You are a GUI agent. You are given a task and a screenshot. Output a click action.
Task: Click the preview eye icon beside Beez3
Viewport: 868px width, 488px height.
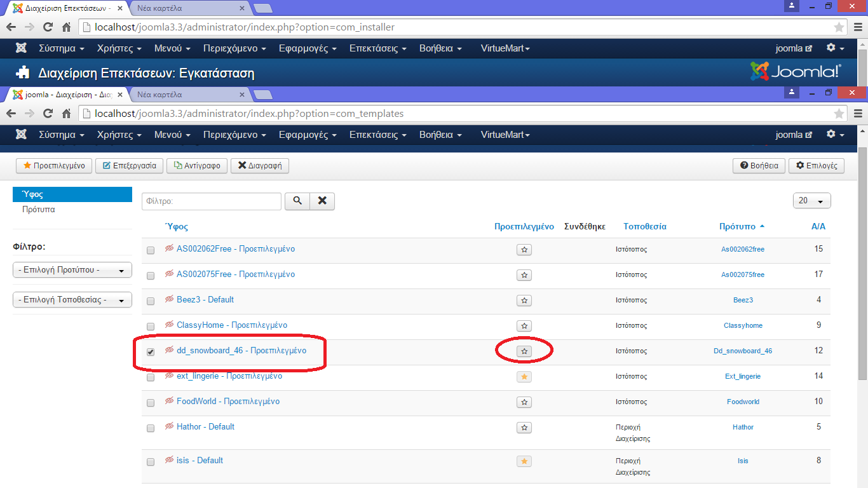[169, 299]
